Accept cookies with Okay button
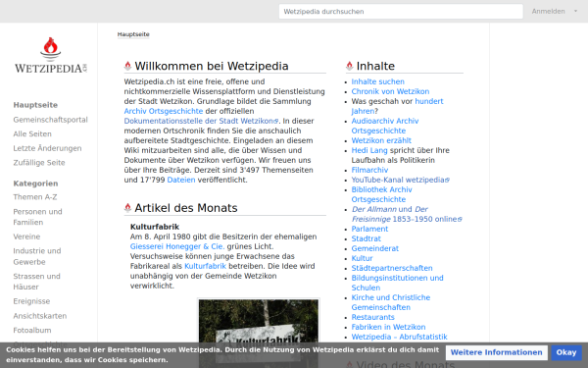Screen dimensions: 588x368 566,352
